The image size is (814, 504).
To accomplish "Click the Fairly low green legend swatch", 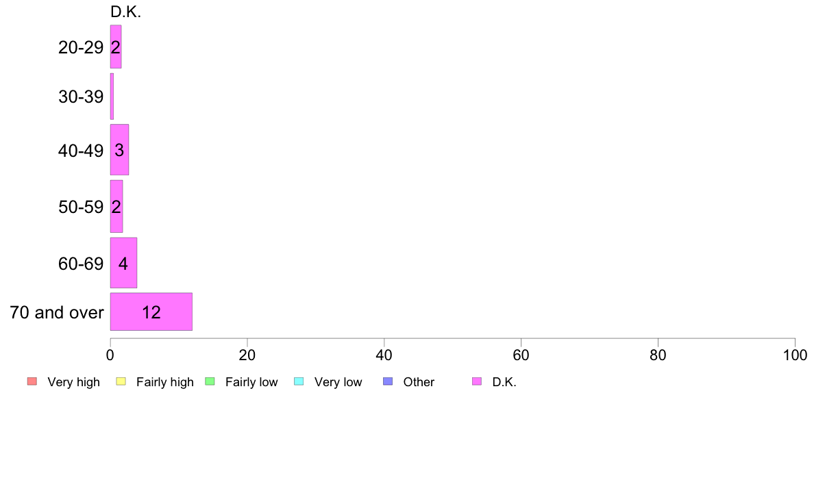I will [210, 381].
